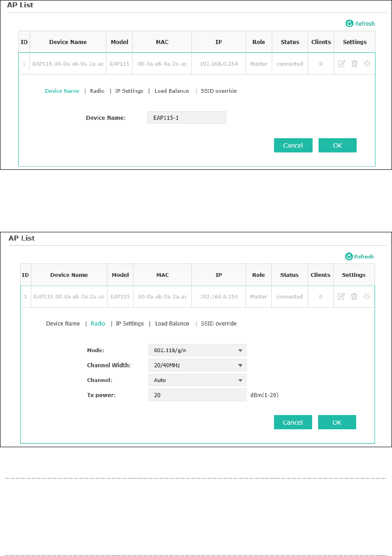
Task: Focus the Tx power field showing 20
Action: 197,395
